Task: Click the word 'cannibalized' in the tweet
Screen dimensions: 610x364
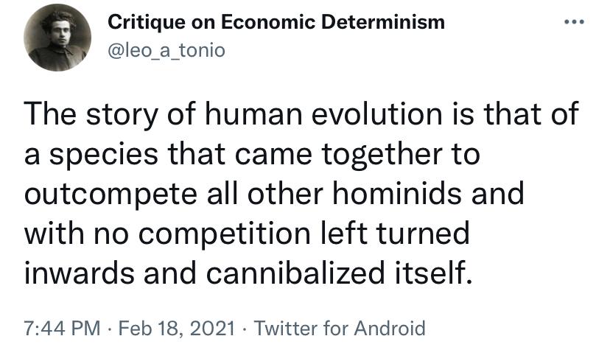Action: (x=295, y=273)
